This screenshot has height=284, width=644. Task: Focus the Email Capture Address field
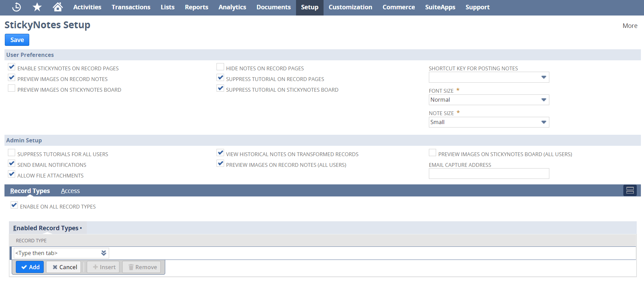pos(489,174)
